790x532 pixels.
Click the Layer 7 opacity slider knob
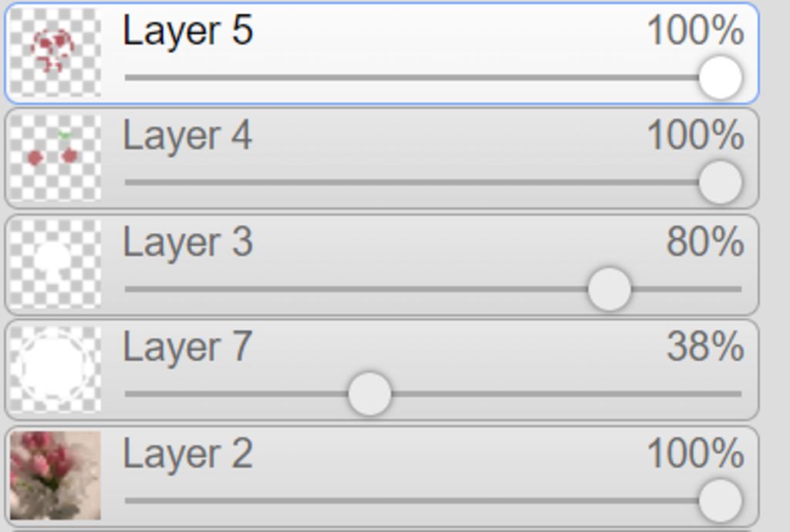click(370, 394)
